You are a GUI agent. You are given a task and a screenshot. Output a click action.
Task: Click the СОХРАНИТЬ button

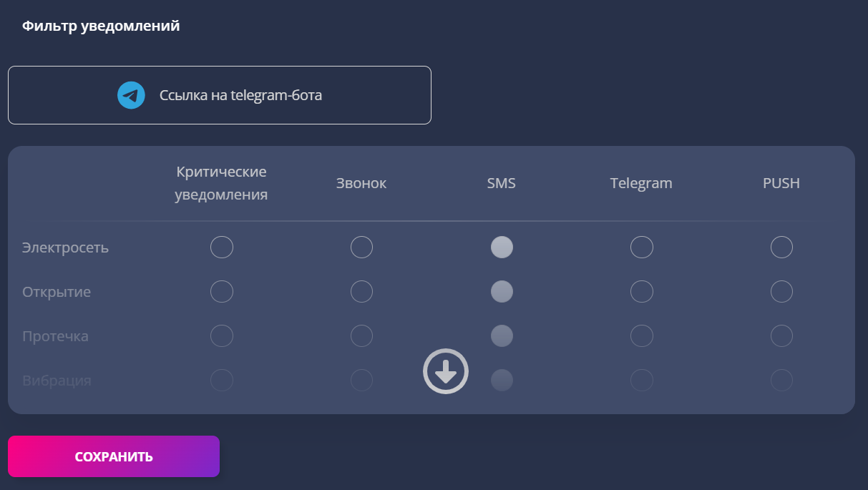point(114,456)
